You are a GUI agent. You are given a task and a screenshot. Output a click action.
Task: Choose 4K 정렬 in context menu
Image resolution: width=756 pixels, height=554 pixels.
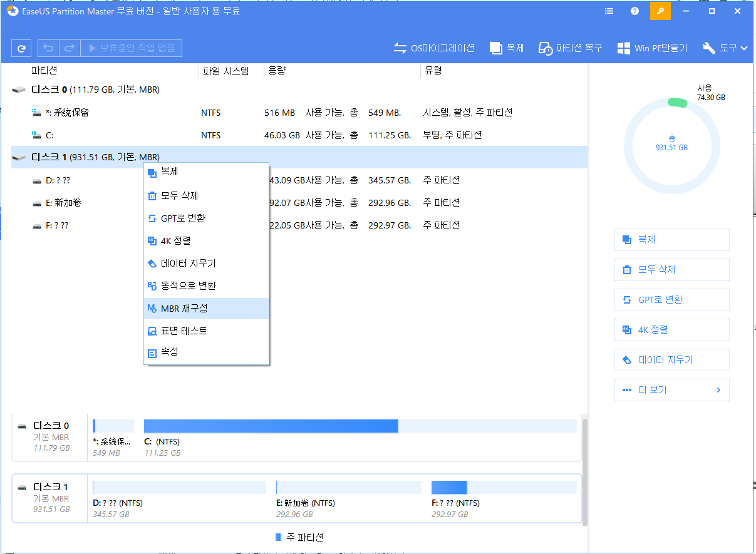tap(207, 241)
